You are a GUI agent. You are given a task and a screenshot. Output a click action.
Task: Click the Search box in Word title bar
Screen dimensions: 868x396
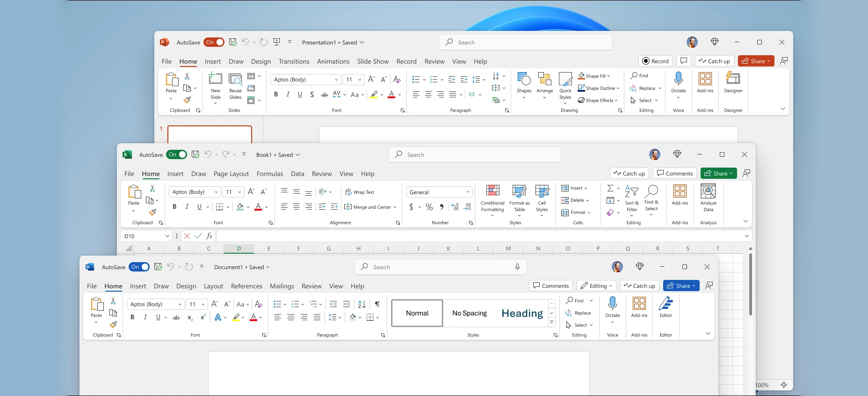441,267
